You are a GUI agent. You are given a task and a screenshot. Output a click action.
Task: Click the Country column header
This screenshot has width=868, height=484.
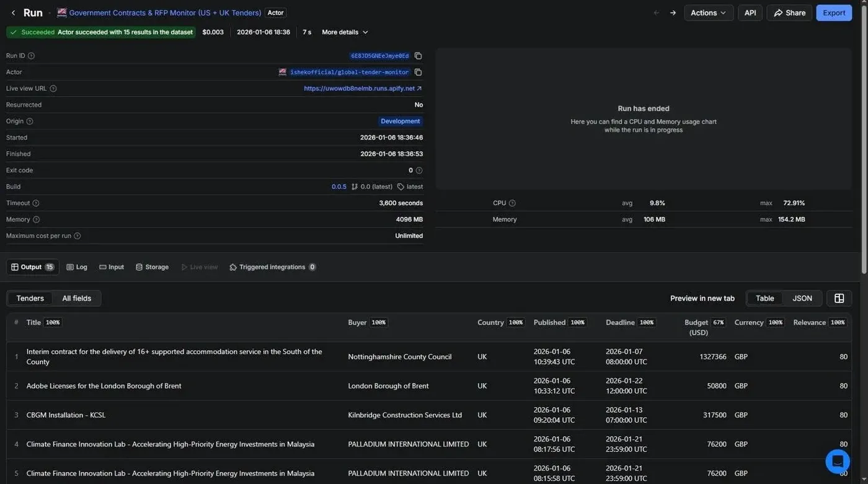point(490,322)
